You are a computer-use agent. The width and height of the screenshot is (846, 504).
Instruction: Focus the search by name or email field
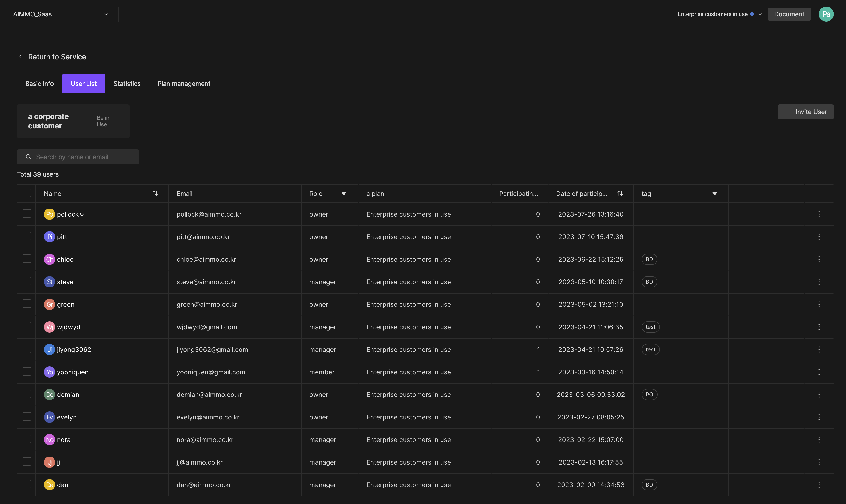pos(78,157)
